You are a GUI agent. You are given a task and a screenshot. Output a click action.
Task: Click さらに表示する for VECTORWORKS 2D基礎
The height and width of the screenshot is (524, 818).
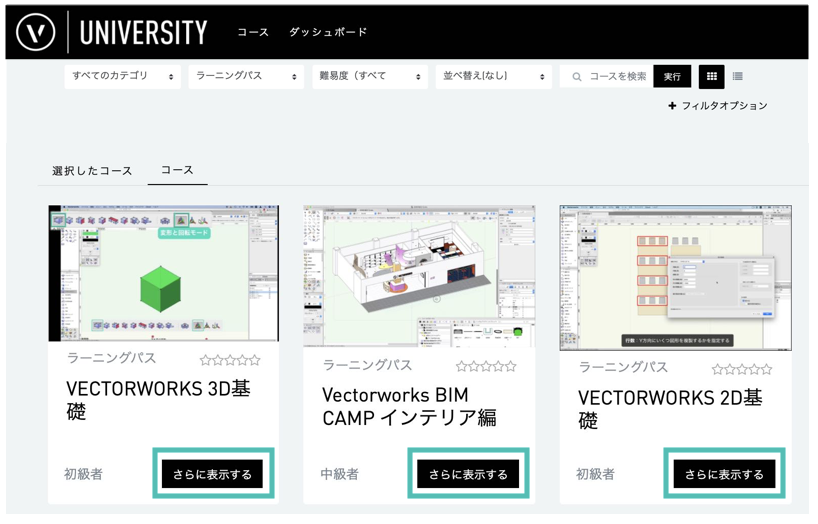coord(724,474)
